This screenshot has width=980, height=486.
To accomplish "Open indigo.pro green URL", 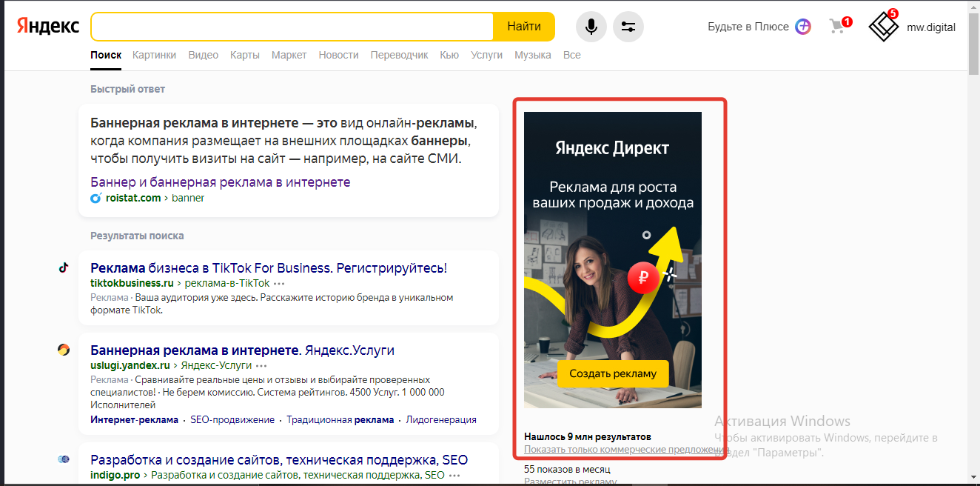I will pos(115,475).
